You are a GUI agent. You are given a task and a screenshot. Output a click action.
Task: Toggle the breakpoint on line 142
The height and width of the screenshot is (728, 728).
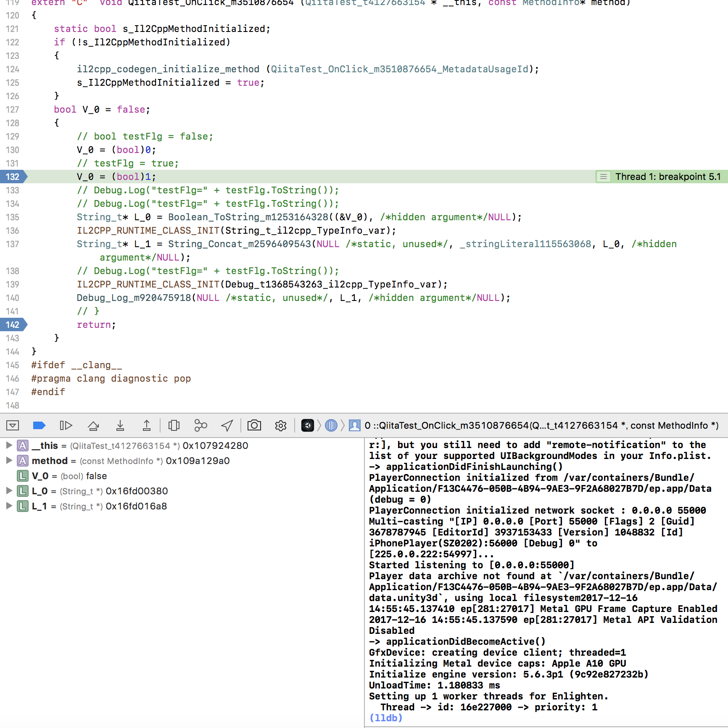click(x=13, y=324)
